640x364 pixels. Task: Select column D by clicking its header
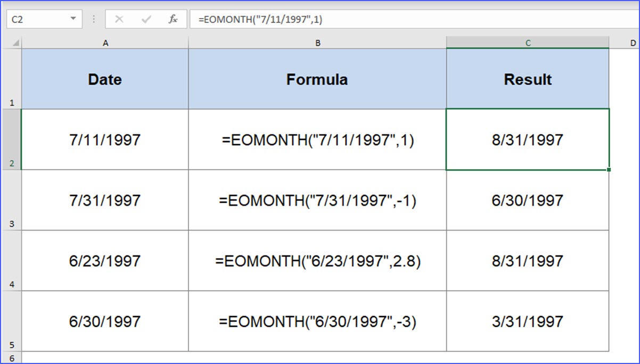click(633, 42)
